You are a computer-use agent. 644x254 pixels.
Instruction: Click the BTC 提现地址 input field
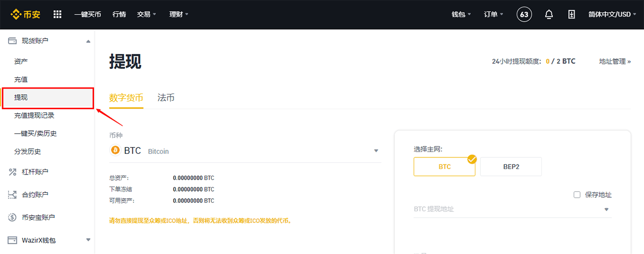point(513,209)
